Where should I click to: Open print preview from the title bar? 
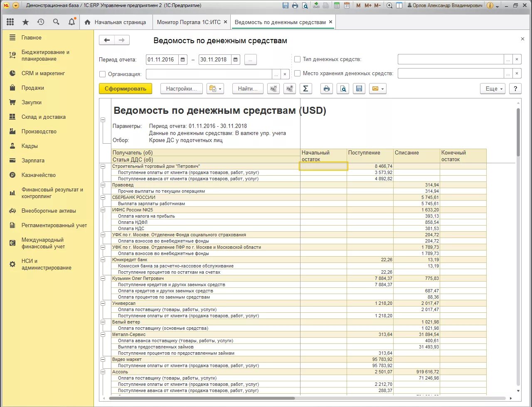pyautogui.click(x=305, y=5)
